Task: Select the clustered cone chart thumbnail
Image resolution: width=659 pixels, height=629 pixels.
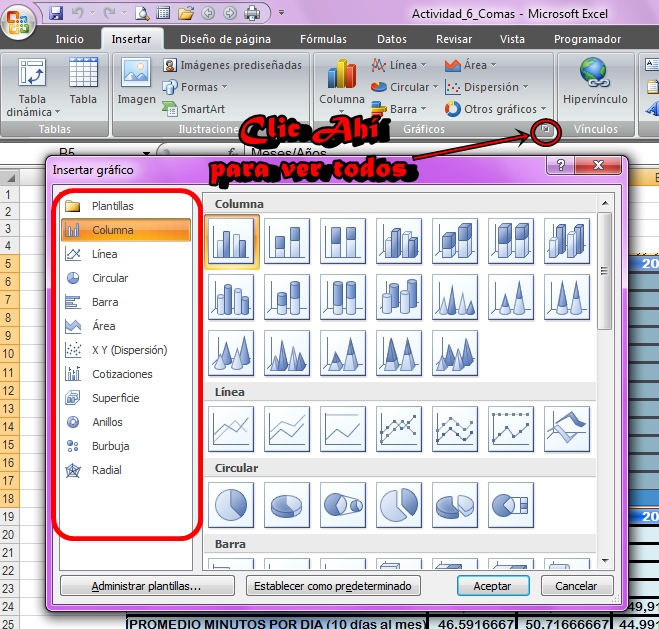Action: click(455, 297)
